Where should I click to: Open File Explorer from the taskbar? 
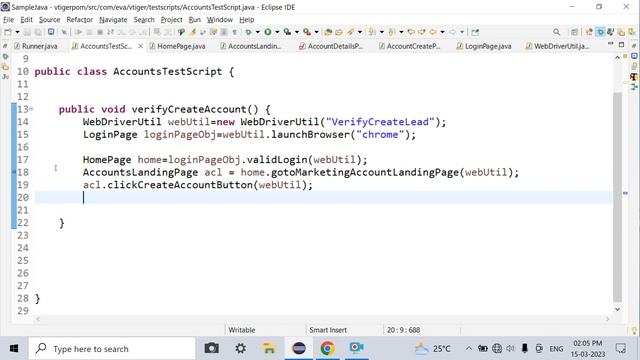269,348
